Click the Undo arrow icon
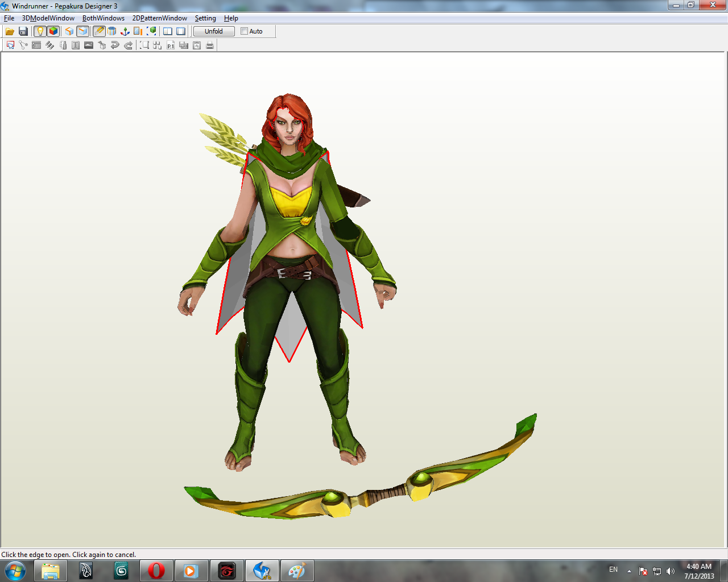The image size is (728, 582). [114, 45]
